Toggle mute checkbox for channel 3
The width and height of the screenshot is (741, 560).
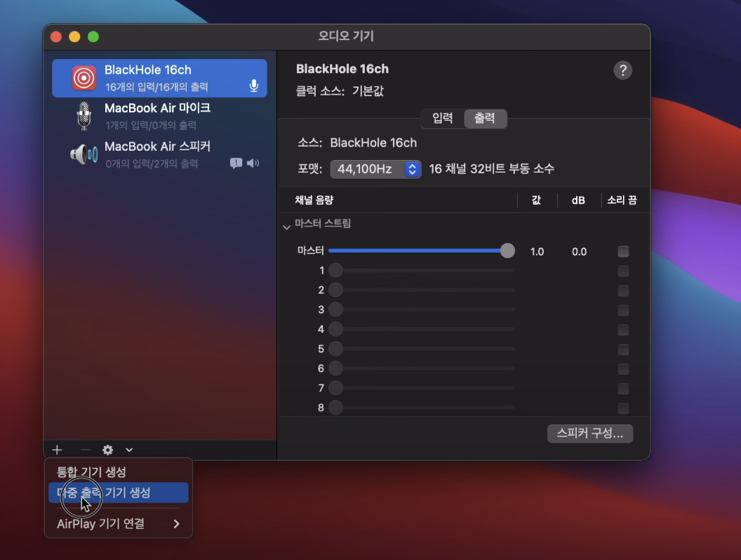pyautogui.click(x=623, y=310)
